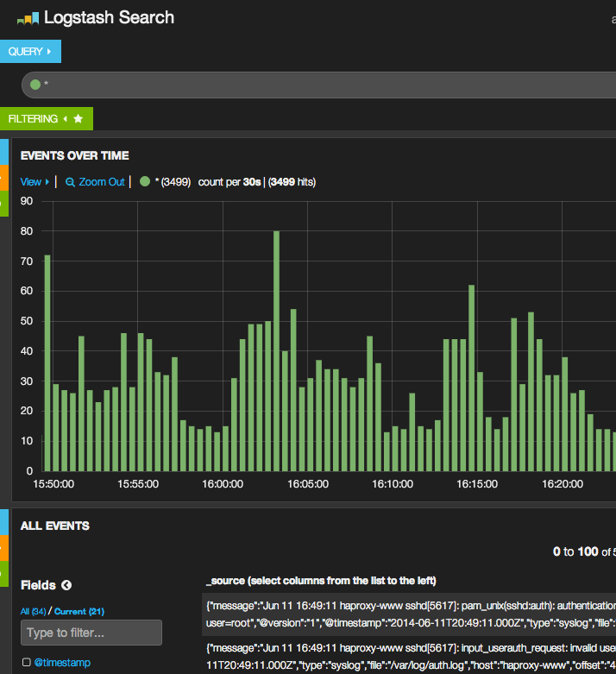Viewport: 616px width, 674px height.
Task: Click the orange side tab of All Events
Action: point(3,548)
